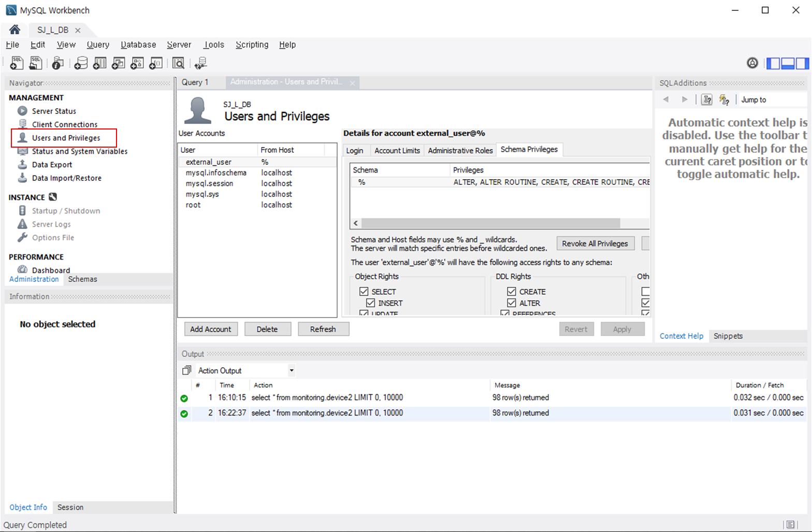The height and width of the screenshot is (532, 812).
Task: Click the privileges list horizontal scrollbar
Action: pyautogui.click(x=490, y=223)
